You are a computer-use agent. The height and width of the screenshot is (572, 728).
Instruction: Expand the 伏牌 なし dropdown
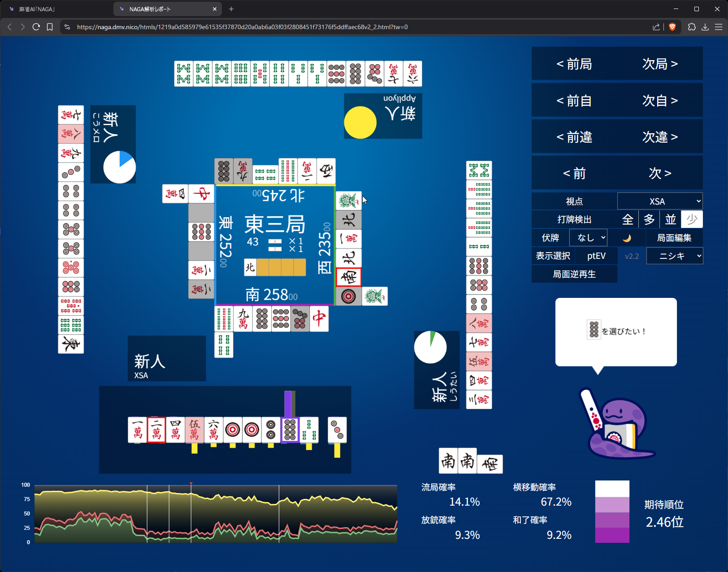[x=588, y=238]
